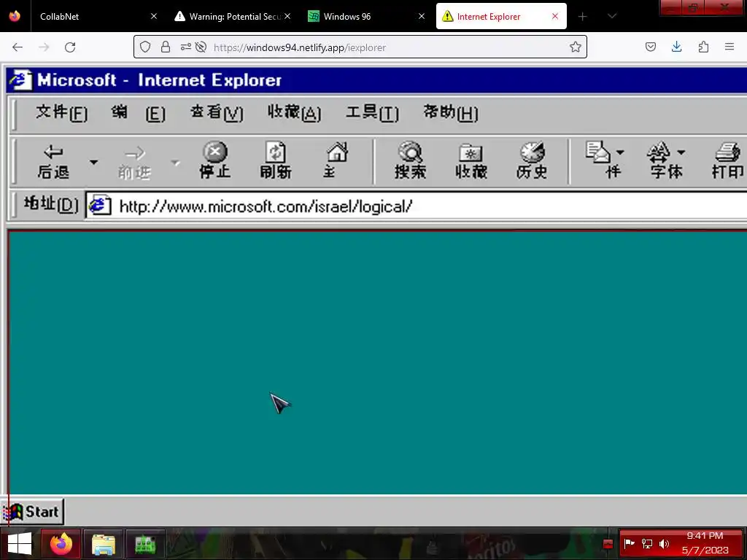Image resolution: width=747 pixels, height=560 pixels.
Task: Open a new Firefox tab with plus
Action: (583, 16)
